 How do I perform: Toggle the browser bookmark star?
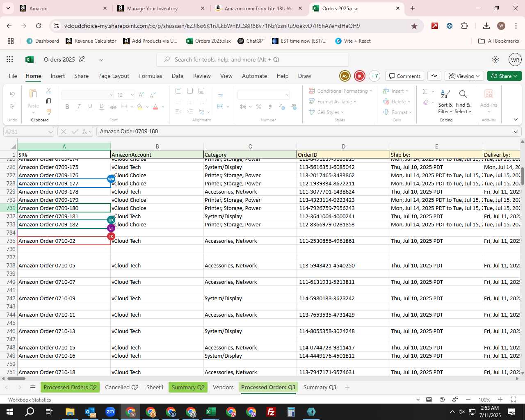414,26
